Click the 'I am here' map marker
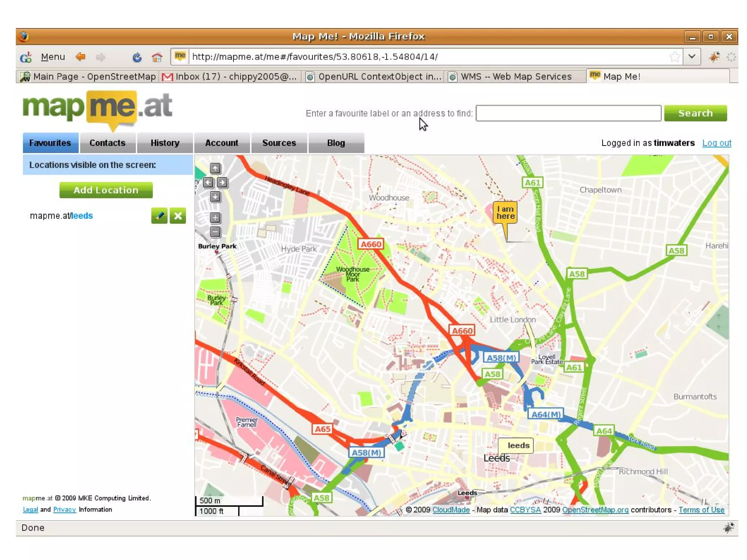Viewport: 747px width, 560px height. click(x=506, y=213)
